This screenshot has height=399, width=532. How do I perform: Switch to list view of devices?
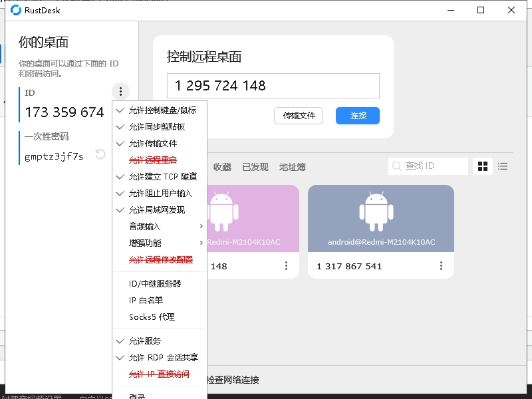pyautogui.click(x=503, y=166)
